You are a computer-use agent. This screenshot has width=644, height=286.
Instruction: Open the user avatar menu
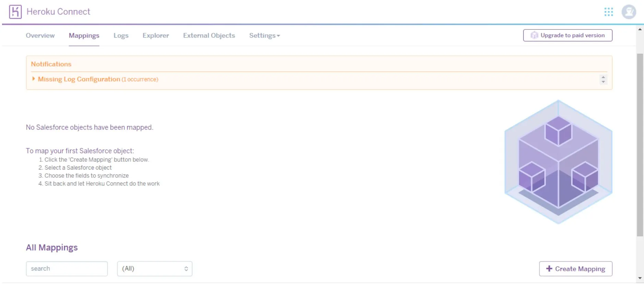(x=629, y=12)
